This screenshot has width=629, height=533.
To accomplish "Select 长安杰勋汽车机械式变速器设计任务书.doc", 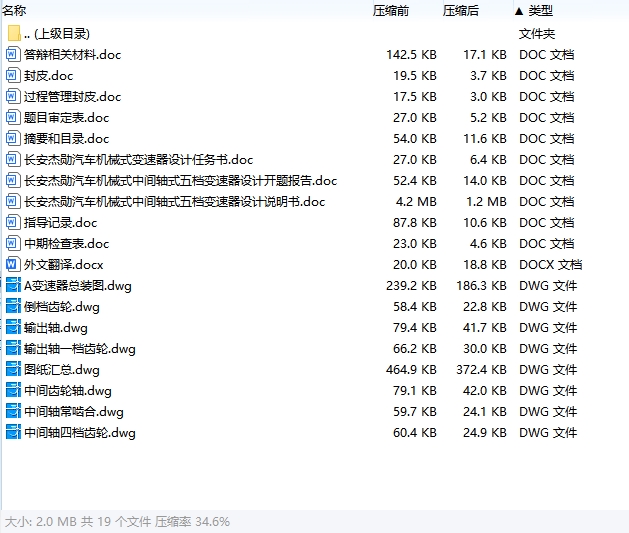I will 138,160.
